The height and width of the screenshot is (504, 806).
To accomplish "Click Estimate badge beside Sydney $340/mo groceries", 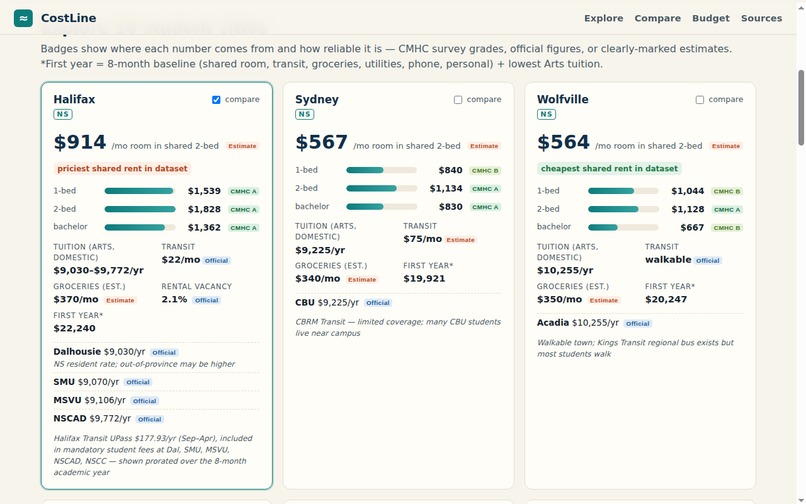I will pos(362,280).
